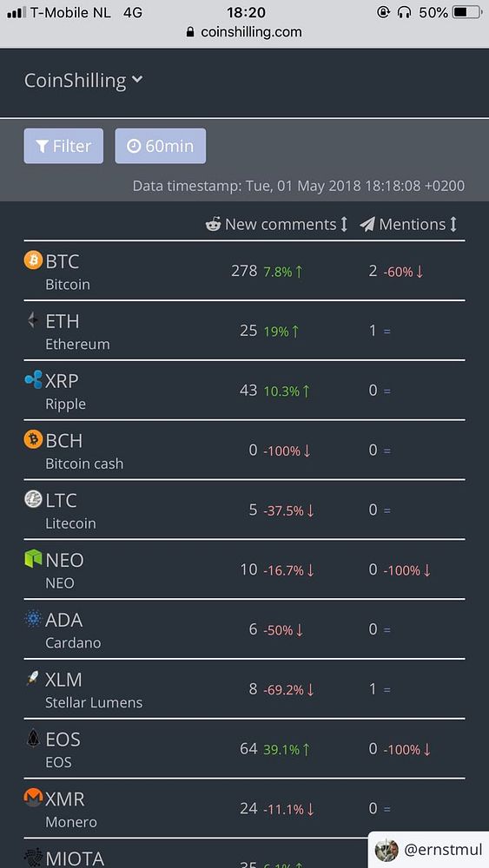Tap the coinshilling.com address bar
The width and height of the screenshot is (489, 868).
(244, 32)
